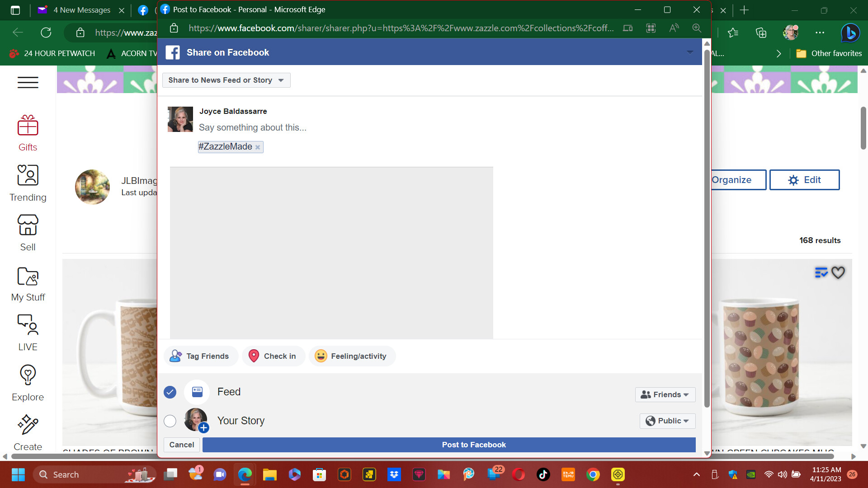The height and width of the screenshot is (488, 868).
Task: Open Read aloud in the popup address bar
Action: pyautogui.click(x=674, y=28)
